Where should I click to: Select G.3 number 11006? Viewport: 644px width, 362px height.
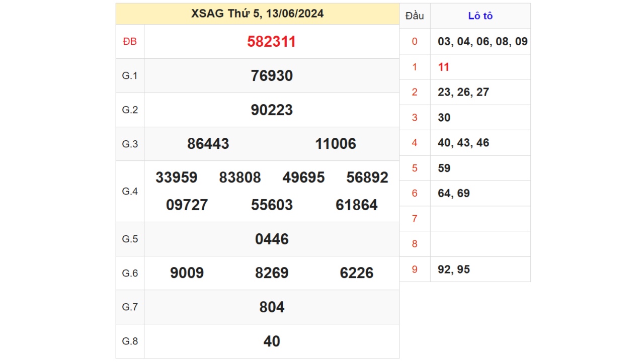point(336,144)
